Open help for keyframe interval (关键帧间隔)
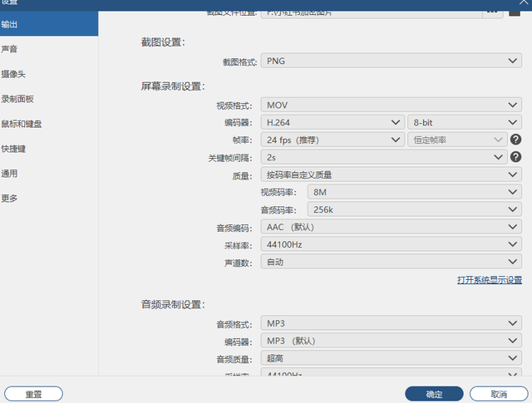The width and height of the screenshot is (532, 403). point(515,157)
